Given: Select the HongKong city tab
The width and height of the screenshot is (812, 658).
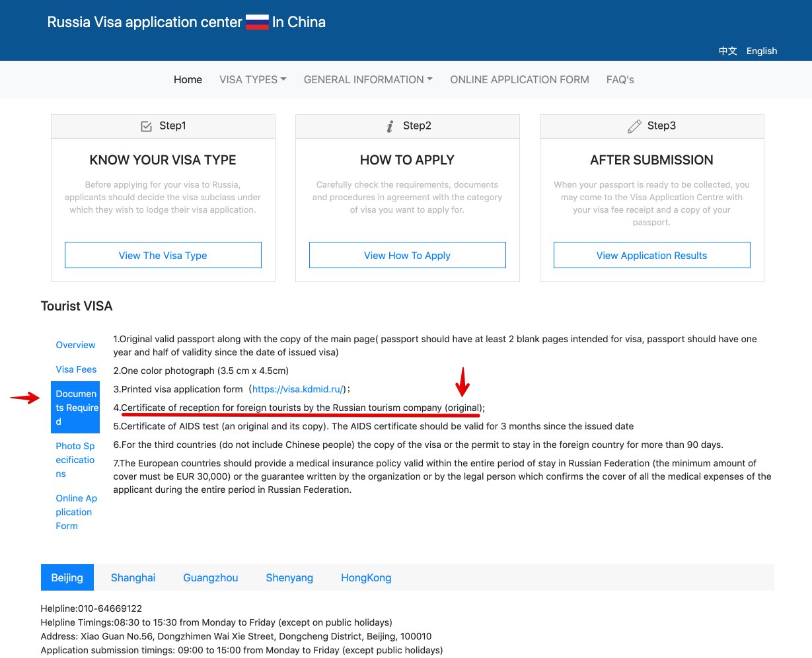Looking at the screenshot, I should point(366,577).
